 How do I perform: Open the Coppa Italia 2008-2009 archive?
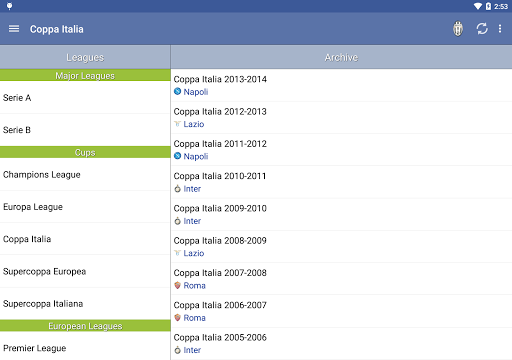(x=341, y=247)
